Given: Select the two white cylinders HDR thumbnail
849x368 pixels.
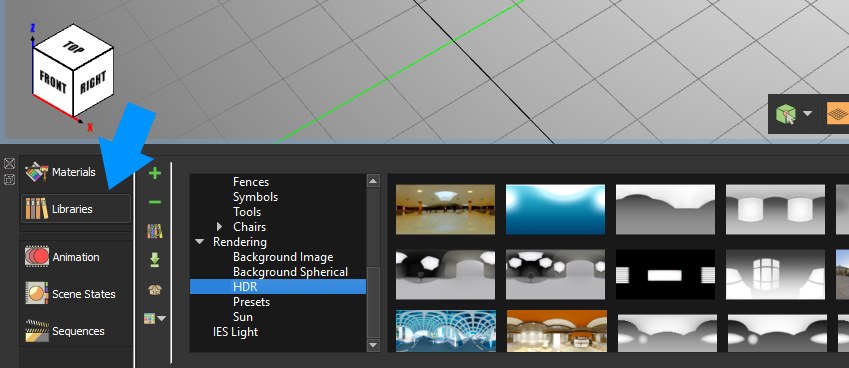Looking at the screenshot, I should [x=775, y=209].
